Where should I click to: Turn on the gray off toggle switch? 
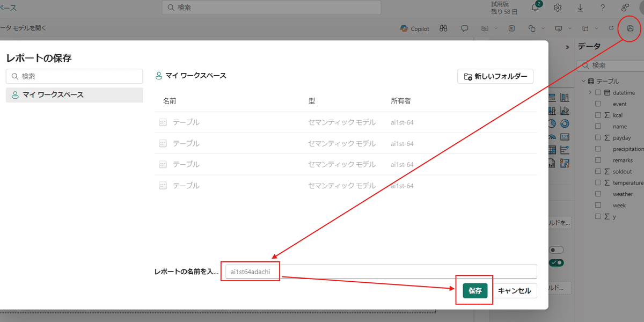[x=556, y=250]
